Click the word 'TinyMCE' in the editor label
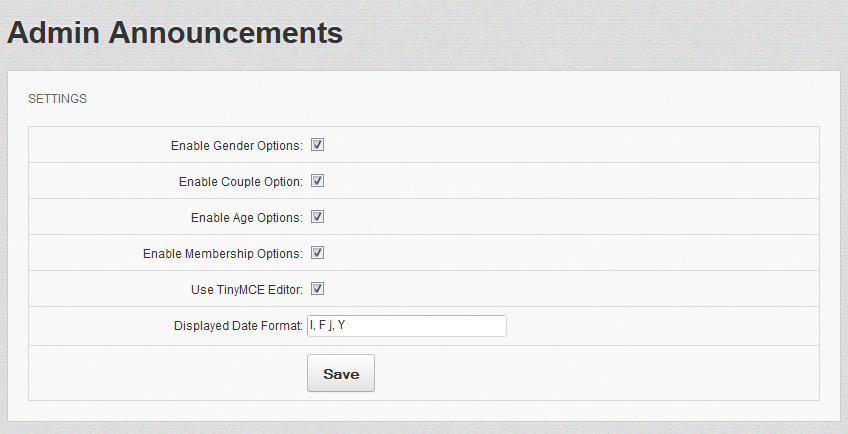The height and width of the screenshot is (434, 848). click(241, 290)
